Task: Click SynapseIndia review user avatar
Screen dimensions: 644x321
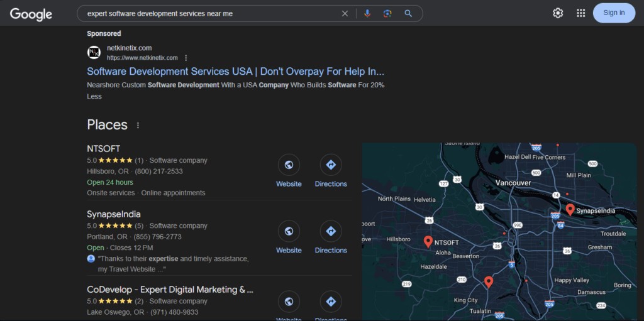Action: point(91,259)
